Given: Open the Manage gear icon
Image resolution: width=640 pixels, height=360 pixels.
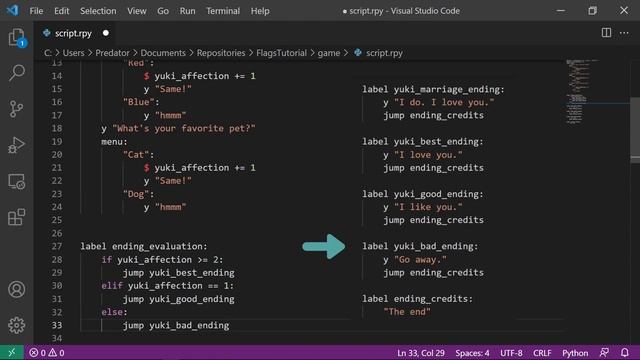Looking at the screenshot, I should coord(17,325).
